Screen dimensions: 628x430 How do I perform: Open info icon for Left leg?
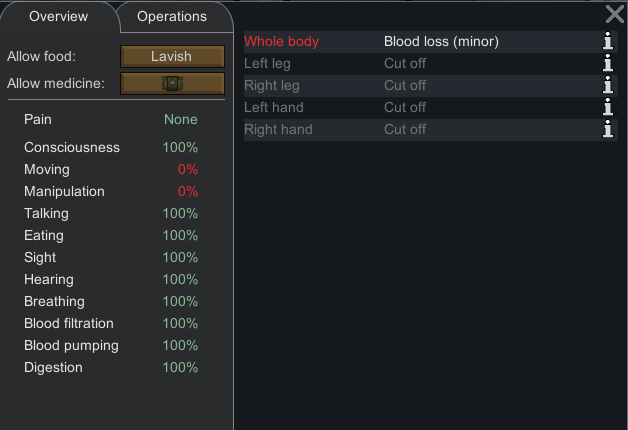coord(608,63)
